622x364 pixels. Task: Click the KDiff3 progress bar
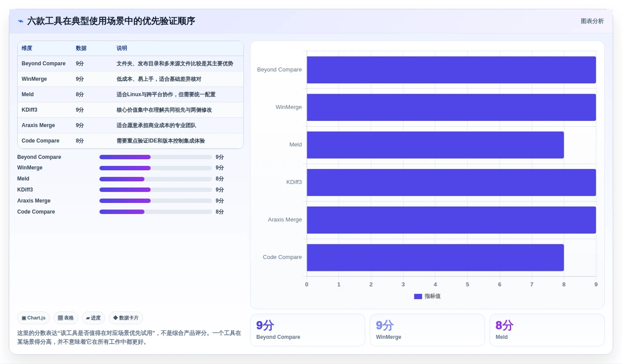point(155,190)
